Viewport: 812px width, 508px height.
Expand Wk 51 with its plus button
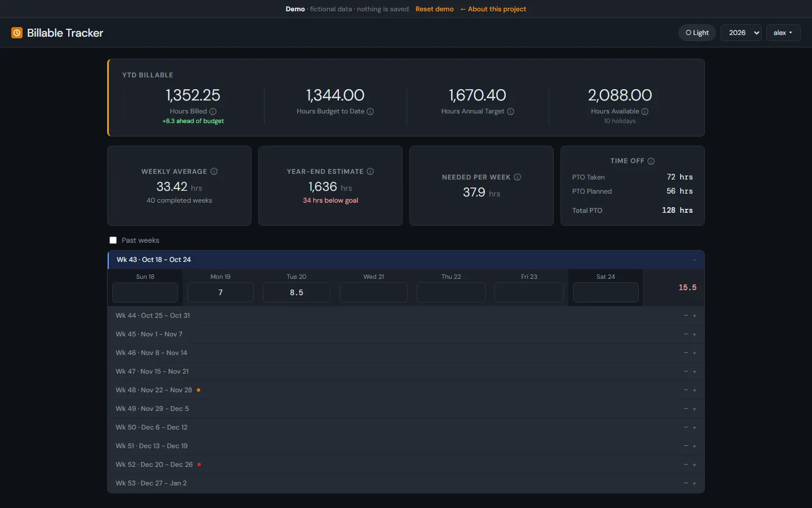click(x=695, y=446)
